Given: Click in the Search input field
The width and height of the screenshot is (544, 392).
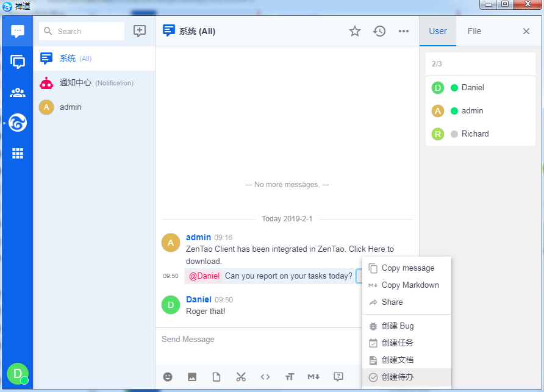Looking at the screenshot, I should [88, 31].
